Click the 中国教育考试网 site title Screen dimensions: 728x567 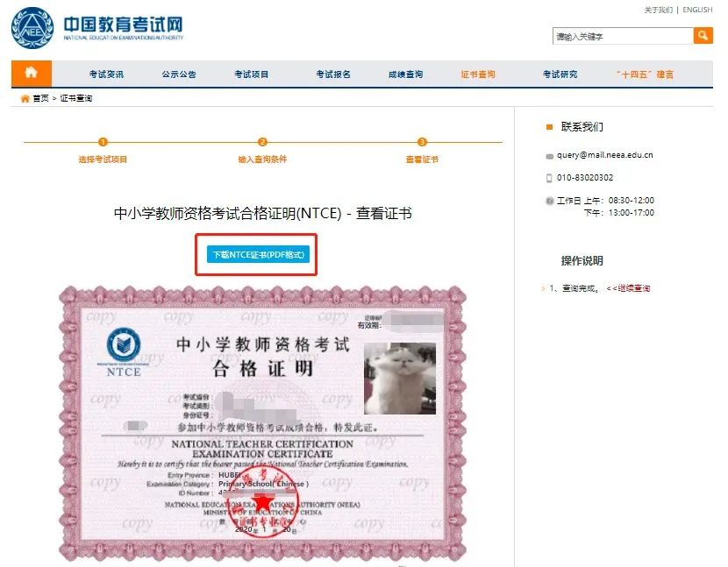123,25
